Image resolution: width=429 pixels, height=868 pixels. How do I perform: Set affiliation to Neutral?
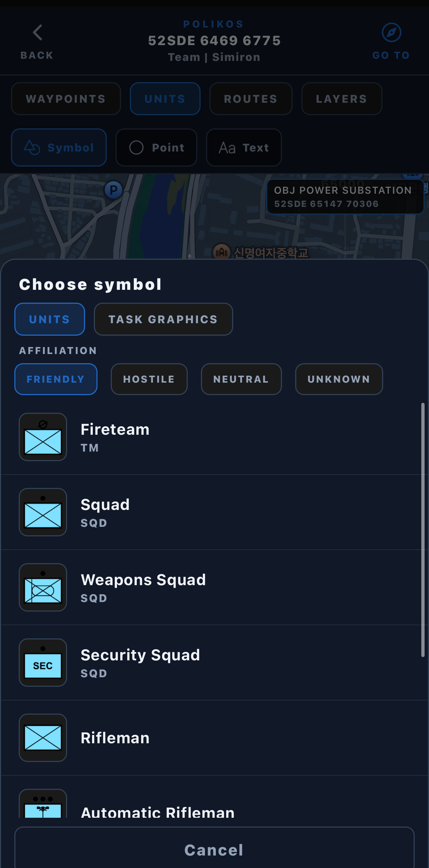click(241, 379)
